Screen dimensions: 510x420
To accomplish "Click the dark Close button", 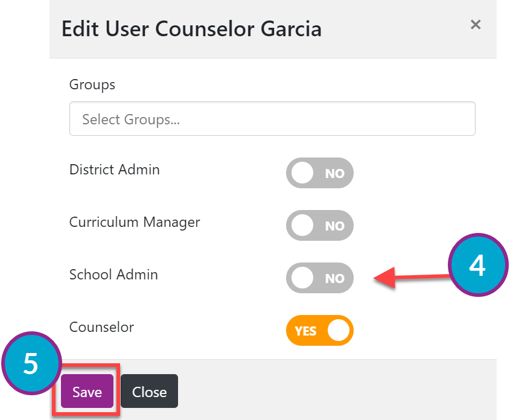I will tap(149, 391).
